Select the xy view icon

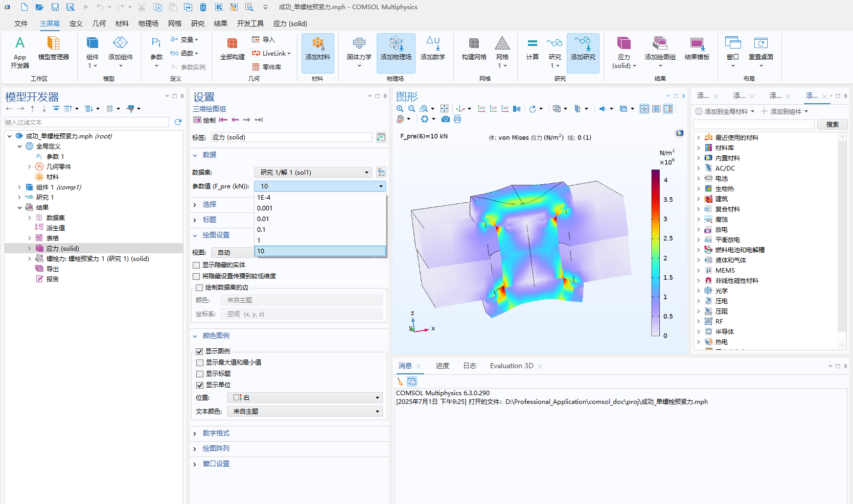point(481,109)
